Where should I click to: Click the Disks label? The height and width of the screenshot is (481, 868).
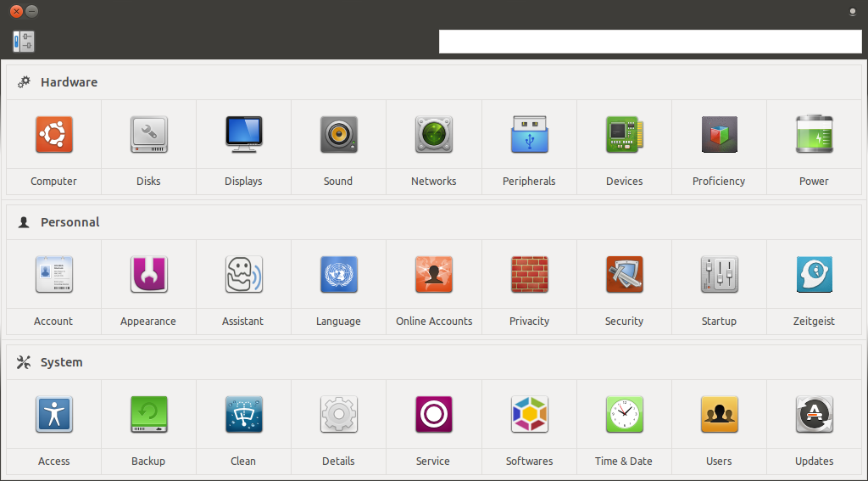coord(148,182)
